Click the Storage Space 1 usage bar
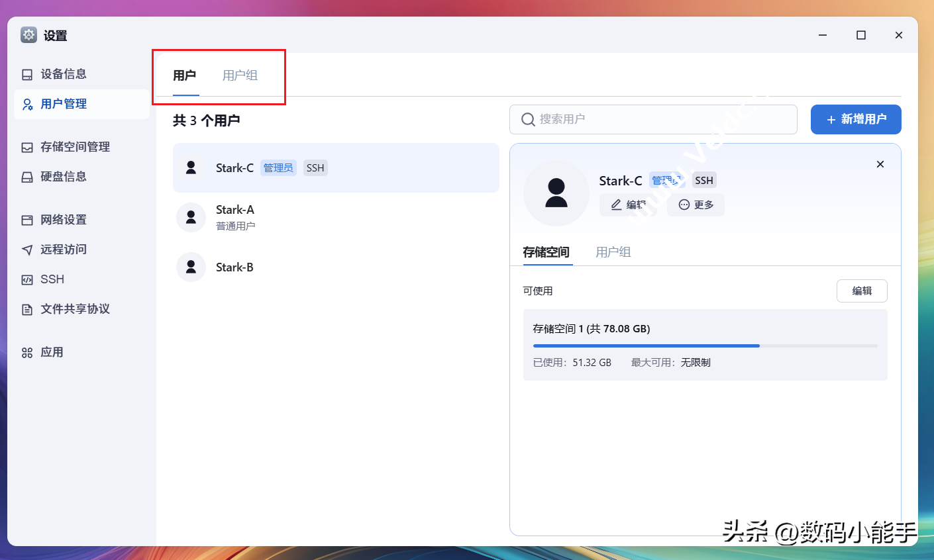 [705, 346]
